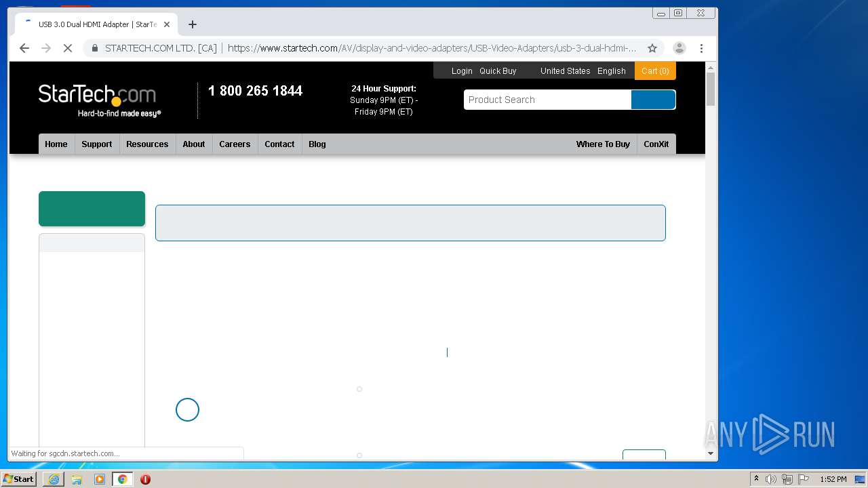Click the StarTech.com logo
The image size is (868, 488).
(x=99, y=100)
